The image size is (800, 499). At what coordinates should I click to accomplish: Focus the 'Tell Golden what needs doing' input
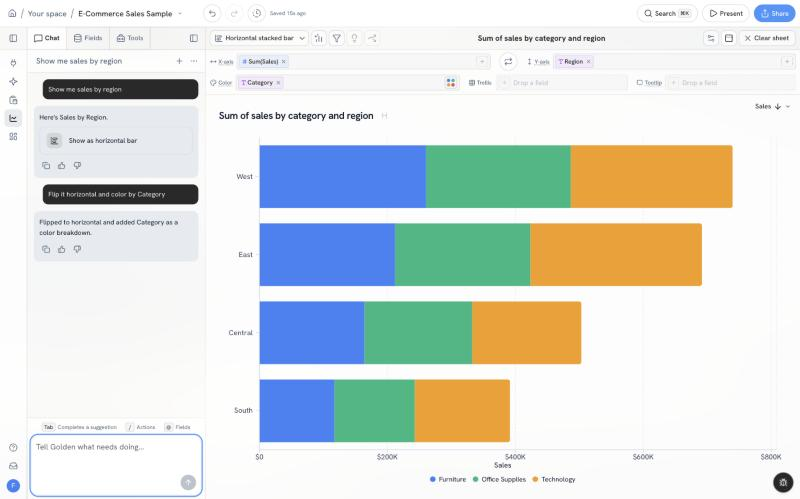coord(116,465)
